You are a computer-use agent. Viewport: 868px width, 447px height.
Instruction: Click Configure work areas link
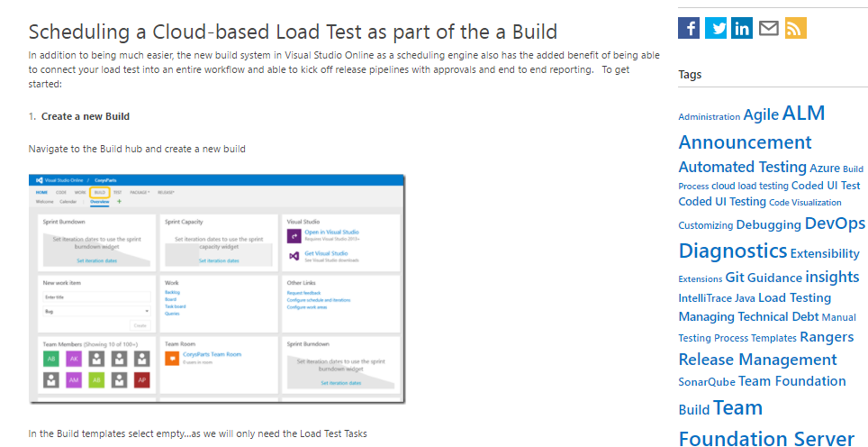[x=307, y=306]
